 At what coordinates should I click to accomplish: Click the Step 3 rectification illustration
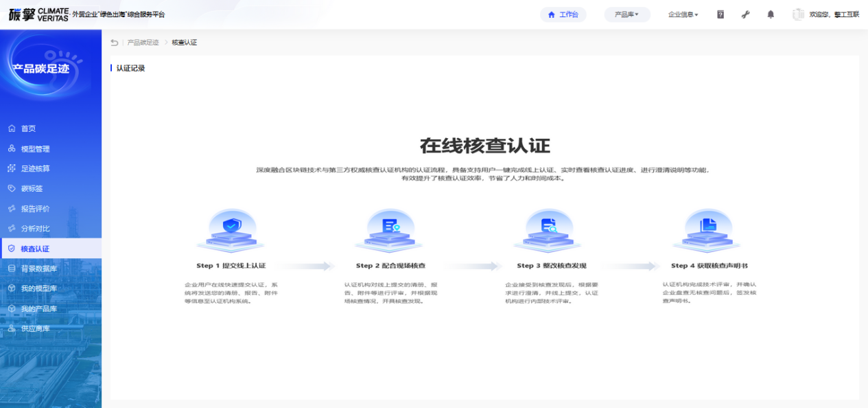549,231
